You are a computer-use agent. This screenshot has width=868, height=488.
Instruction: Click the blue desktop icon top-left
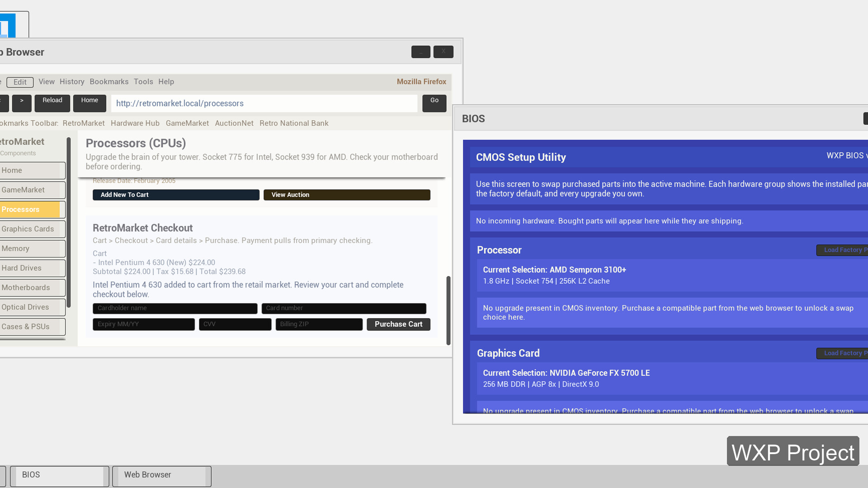[8, 25]
